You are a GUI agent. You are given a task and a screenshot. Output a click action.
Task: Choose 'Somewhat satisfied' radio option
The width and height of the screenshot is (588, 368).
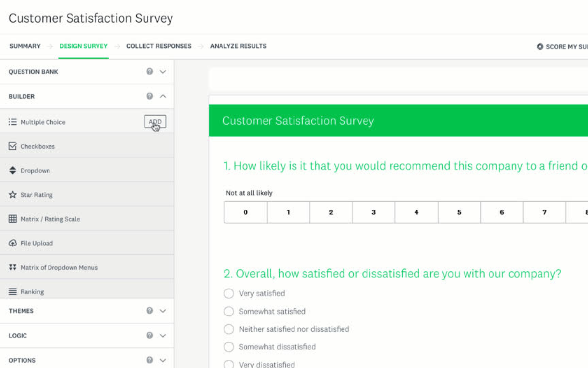pos(229,312)
